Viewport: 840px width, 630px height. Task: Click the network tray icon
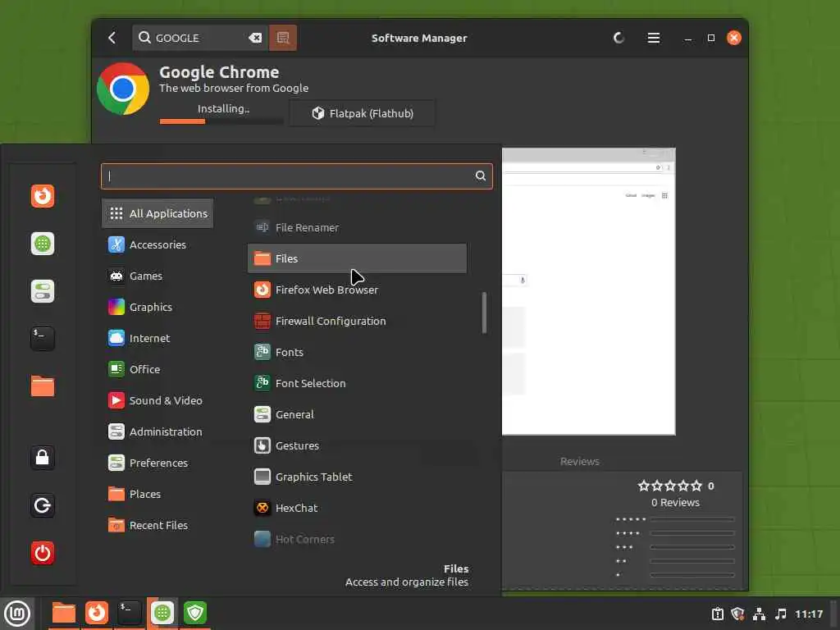click(x=759, y=614)
